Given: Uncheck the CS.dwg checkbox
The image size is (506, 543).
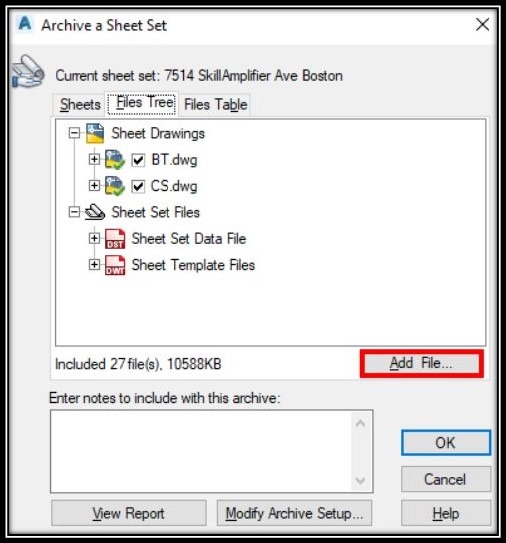Looking at the screenshot, I should [138, 186].
